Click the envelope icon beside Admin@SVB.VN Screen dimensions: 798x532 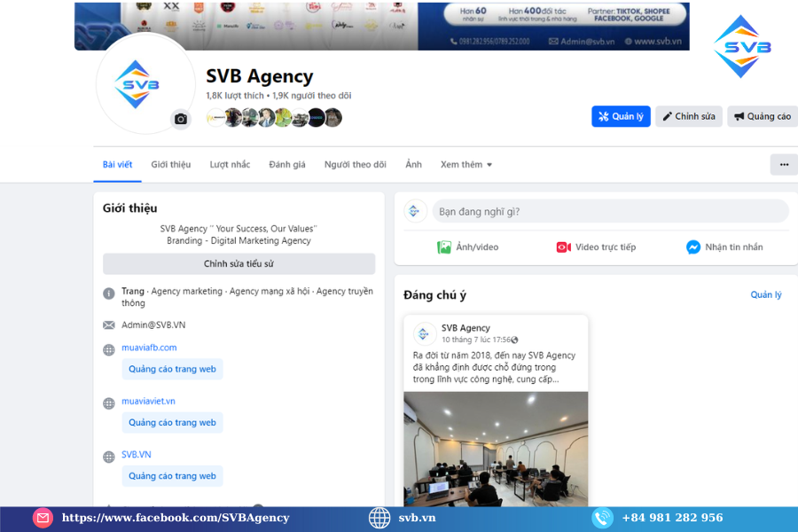[x=109, y=325]
